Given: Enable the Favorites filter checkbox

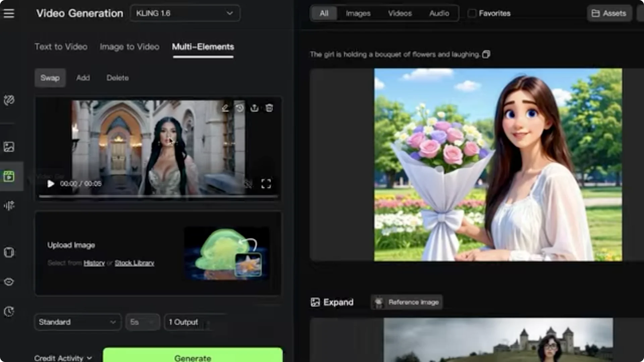Looking at the screenshot, I should point(472,13).
